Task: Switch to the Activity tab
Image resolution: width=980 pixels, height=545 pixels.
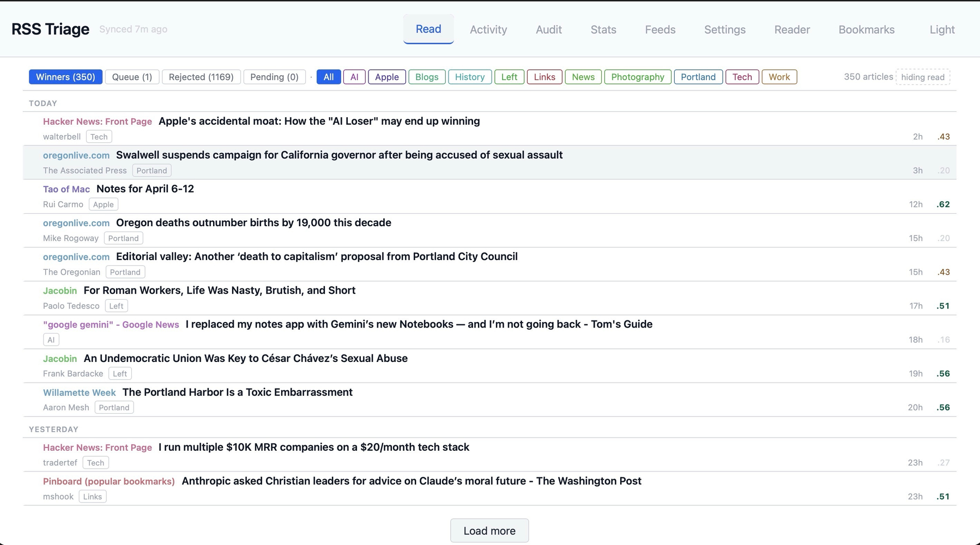Action: pyautogui.click(x=488, y=29)
